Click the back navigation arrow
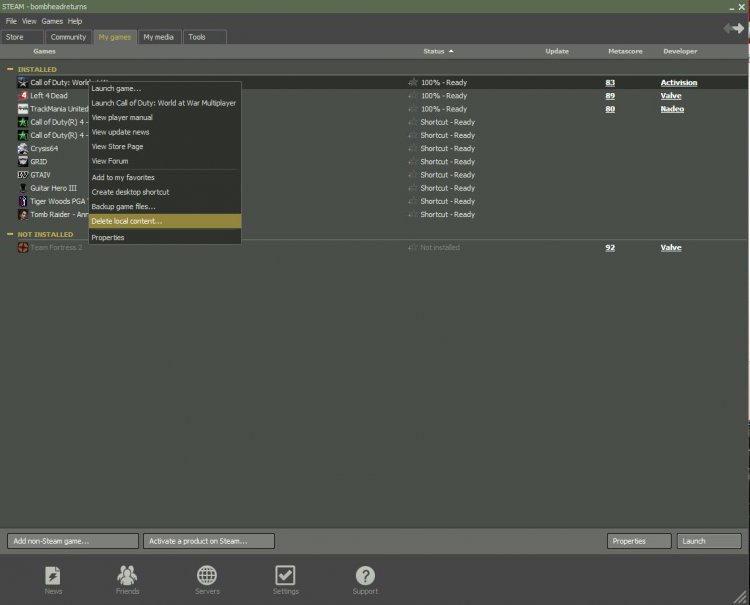750x605 pixels. pos(728,28)
